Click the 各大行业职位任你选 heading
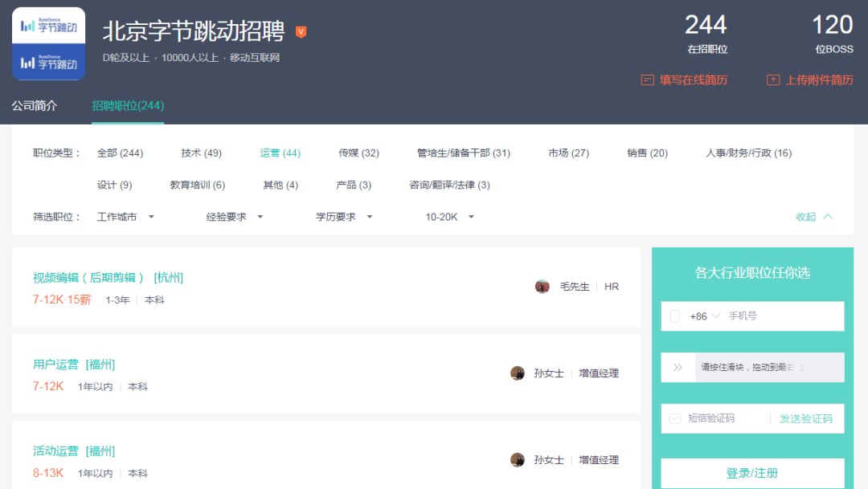Screen dimensions: 868x489 [752, 273]
